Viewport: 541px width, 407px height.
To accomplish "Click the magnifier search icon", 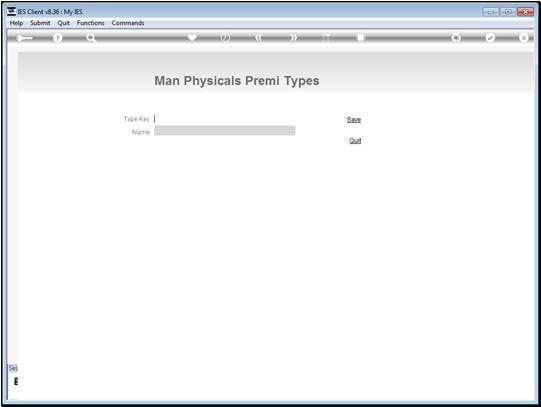I will [91, 38].
